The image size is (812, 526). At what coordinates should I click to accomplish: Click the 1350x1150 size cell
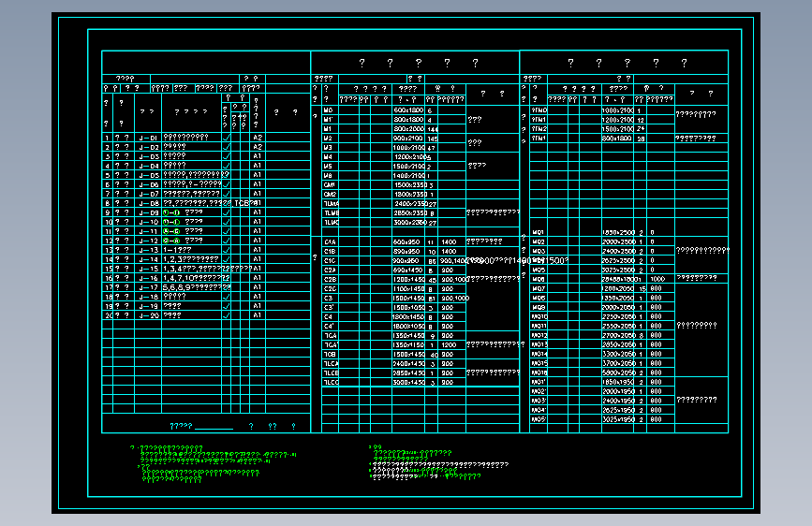pos(408,344)
